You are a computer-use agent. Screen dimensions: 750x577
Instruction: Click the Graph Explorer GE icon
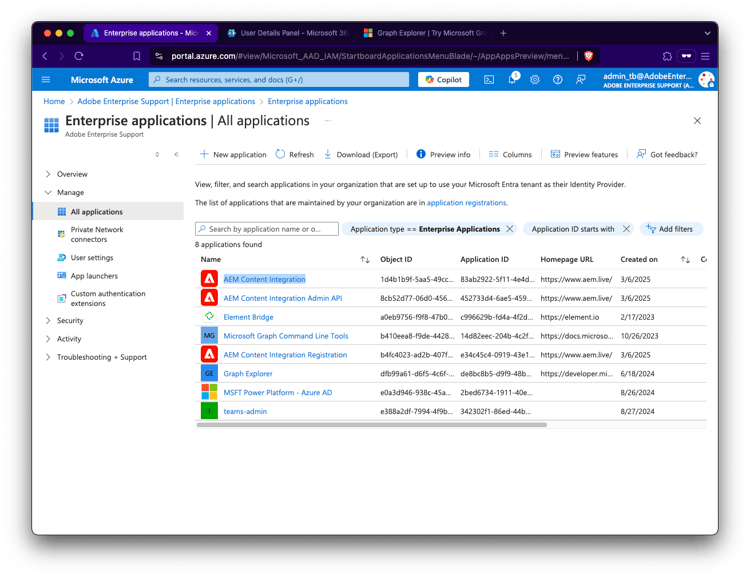tap(209, 373)
